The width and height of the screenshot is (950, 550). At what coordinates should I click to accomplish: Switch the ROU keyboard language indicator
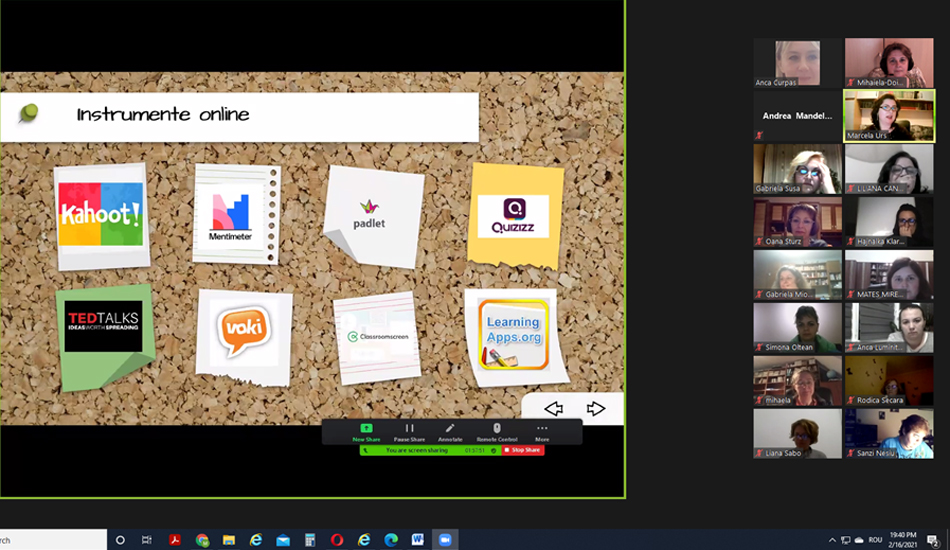tap(875, 540)
